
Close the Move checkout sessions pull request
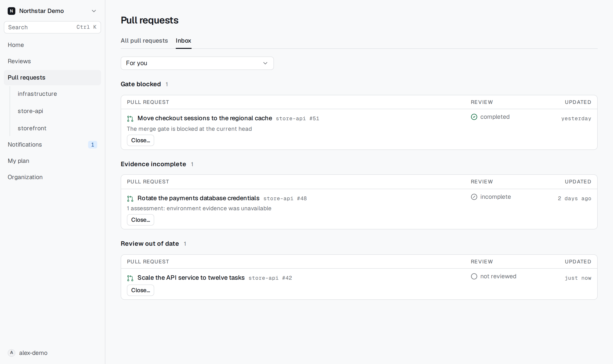141,140
